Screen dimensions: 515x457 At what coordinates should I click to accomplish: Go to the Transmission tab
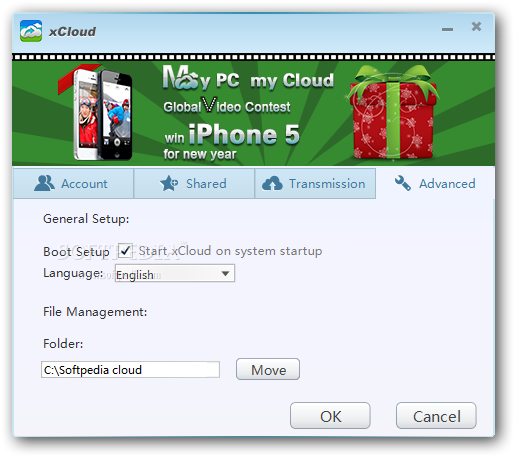315,183
